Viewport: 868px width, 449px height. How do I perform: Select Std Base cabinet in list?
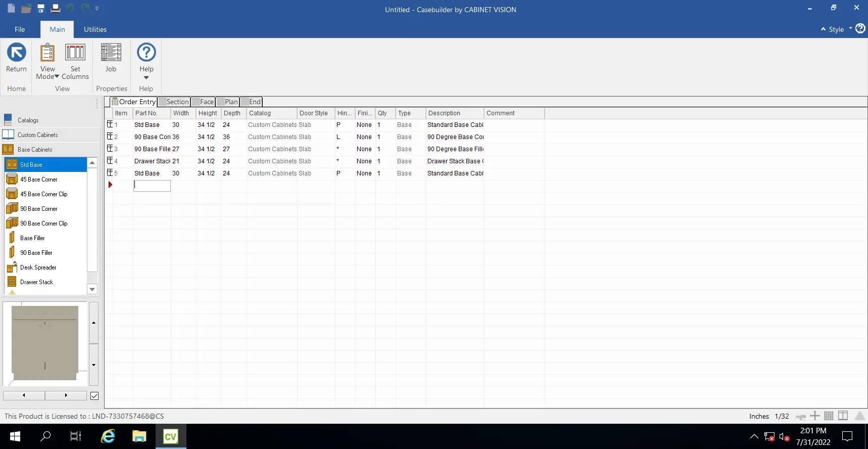(46, 164)
